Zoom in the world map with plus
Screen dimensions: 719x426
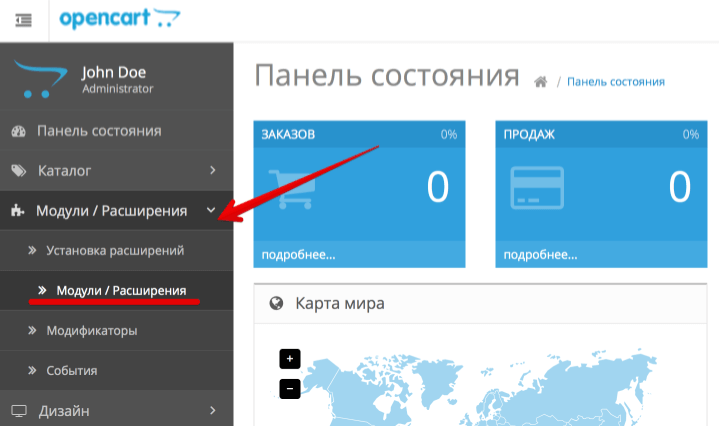point(290,359)
